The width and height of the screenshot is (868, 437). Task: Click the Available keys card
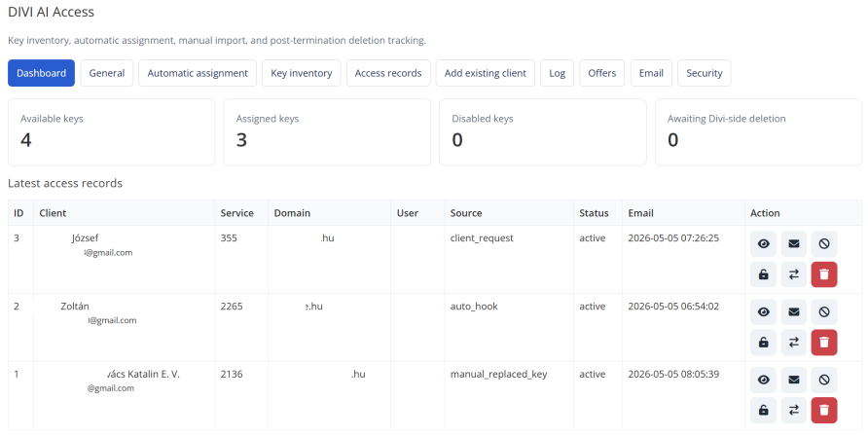pyautogui.click(x=111, y=132)
